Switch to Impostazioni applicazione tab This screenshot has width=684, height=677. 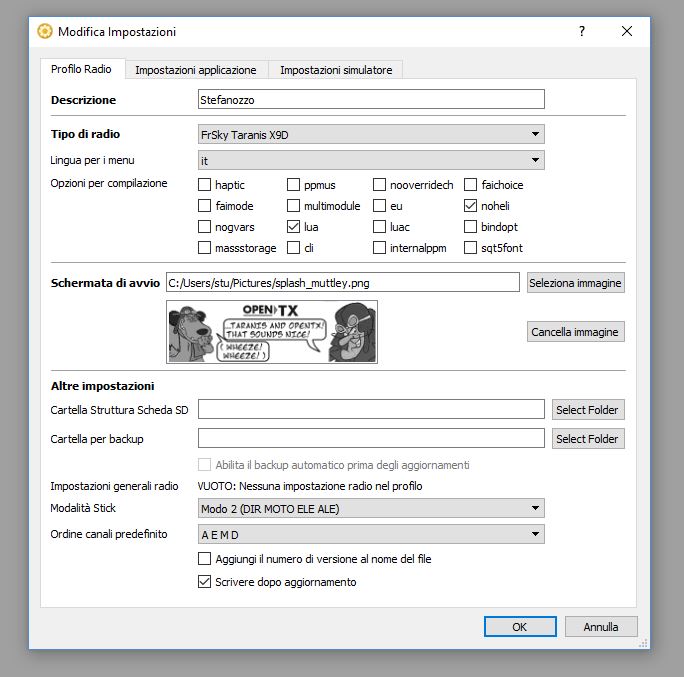196,70
